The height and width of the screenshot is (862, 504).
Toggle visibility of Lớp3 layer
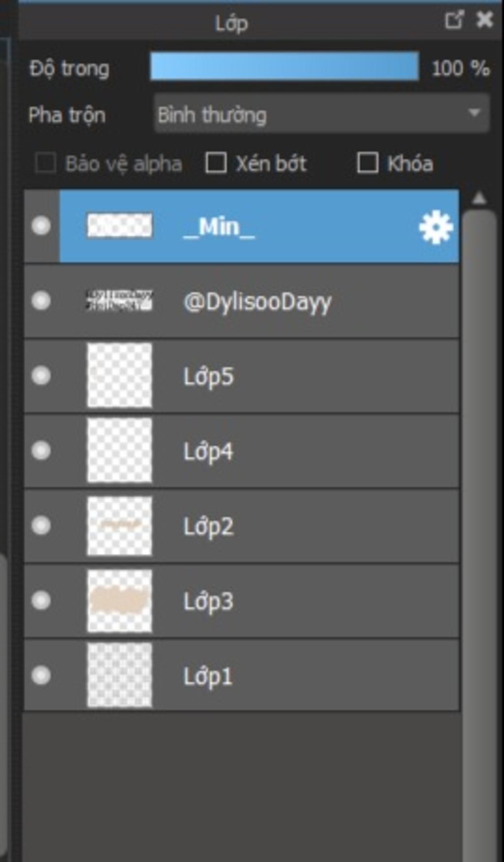[41, 600]
